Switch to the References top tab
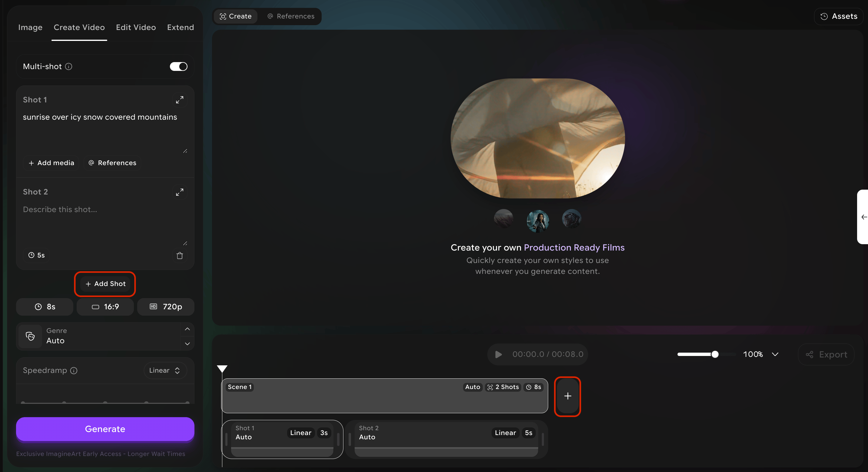The height and width of the screenshot is (472, 868). [291, 16]
